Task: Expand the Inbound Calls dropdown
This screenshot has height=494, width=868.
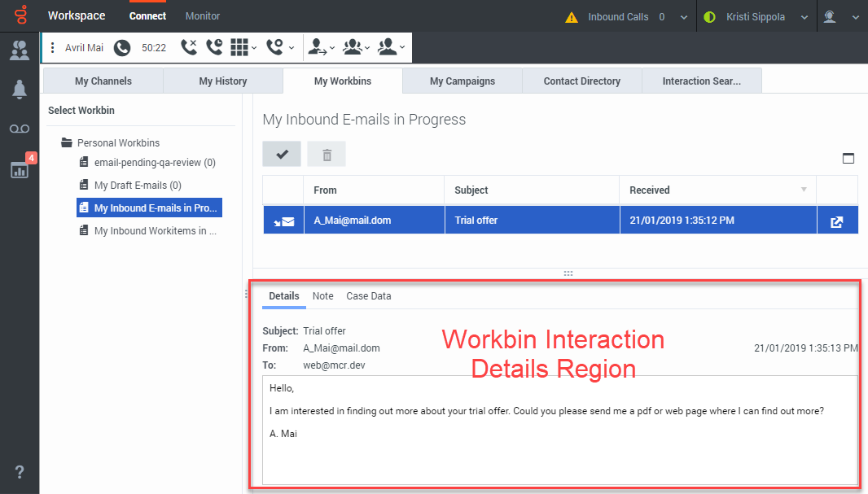Action: 682,16
